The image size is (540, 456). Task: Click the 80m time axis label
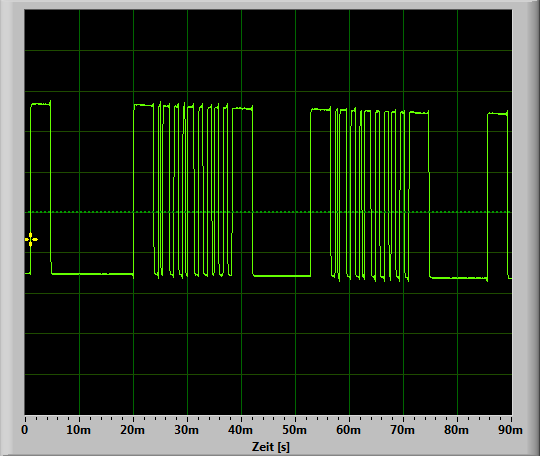click(456, 430)
